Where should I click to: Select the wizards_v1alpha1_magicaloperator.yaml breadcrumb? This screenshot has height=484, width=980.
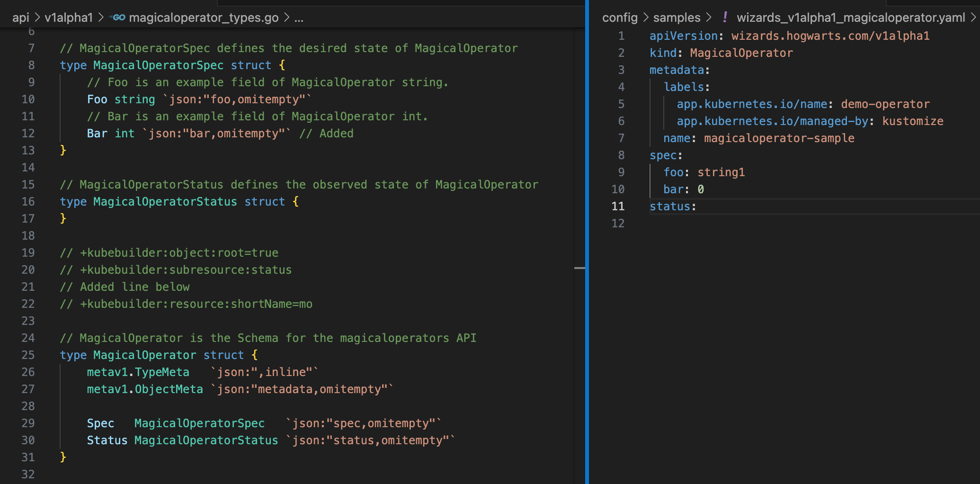pos(850,18)
